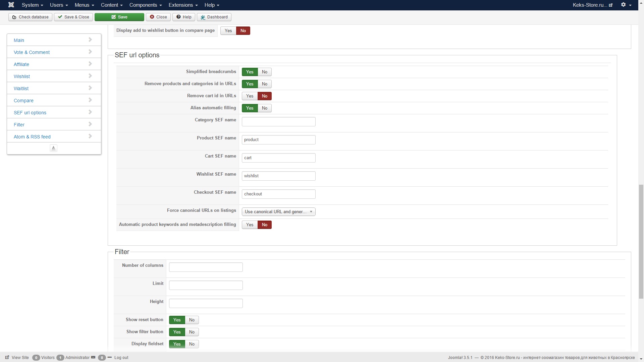Open the Help toolbar button
The height and width of the screenshot is (362, 644).
point(184,17)
